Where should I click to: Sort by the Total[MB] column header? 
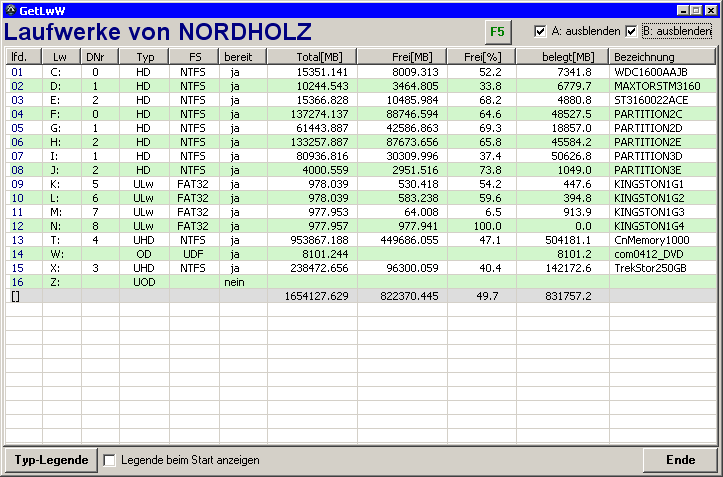tap(312, 57)
